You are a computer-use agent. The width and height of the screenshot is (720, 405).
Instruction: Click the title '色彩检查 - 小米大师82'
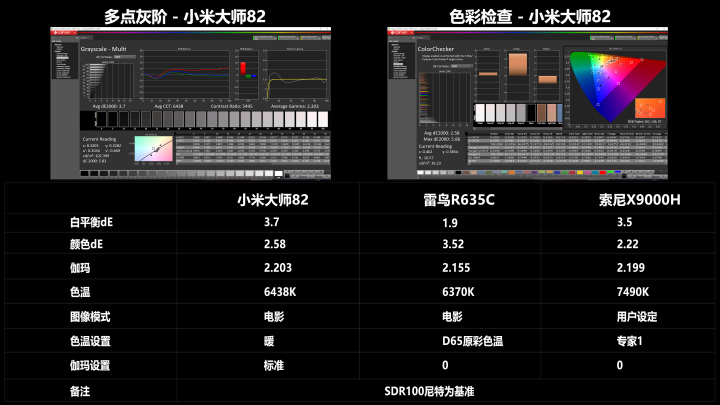tap(530, 17)
